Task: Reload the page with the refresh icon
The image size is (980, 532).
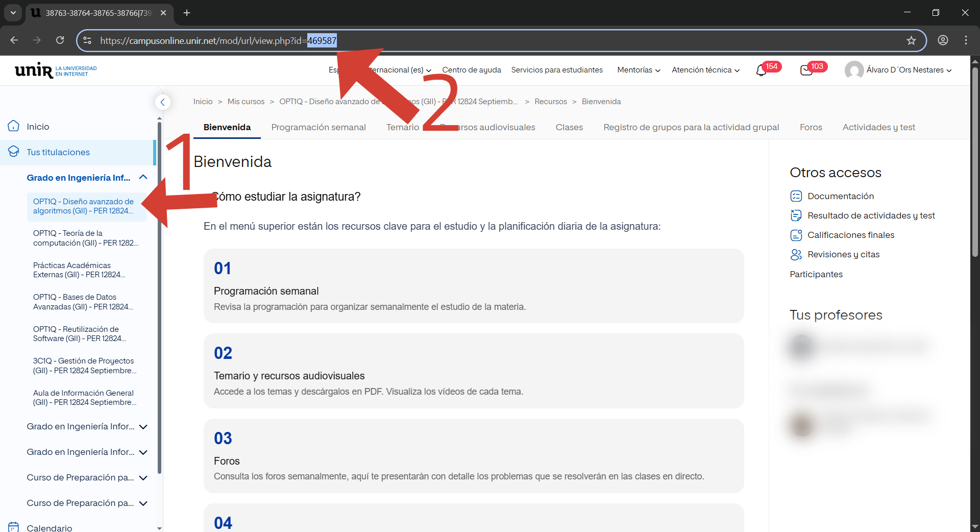Action: pyautogui.click(x=60, y=40)
